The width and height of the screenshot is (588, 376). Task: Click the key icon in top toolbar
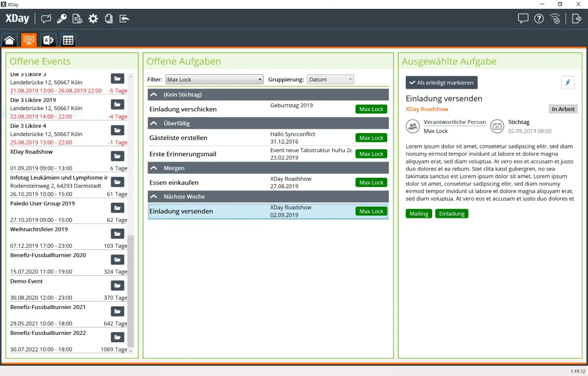61,19
